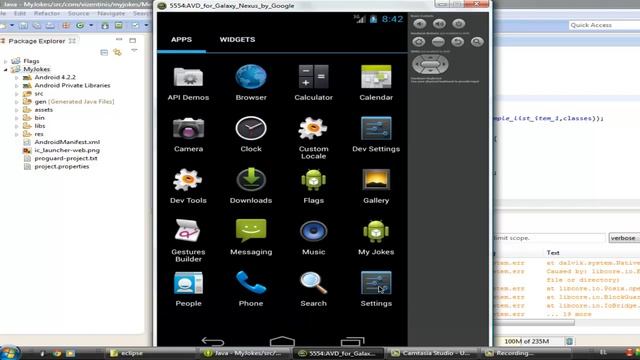Run garbage collector trash icon
Screen dimensions: 640x360
(x=569, y=341)
